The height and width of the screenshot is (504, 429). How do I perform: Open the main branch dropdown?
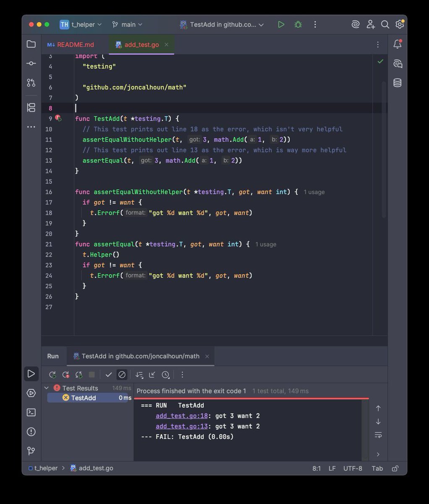pyautogui.click(x=128, y=24)
